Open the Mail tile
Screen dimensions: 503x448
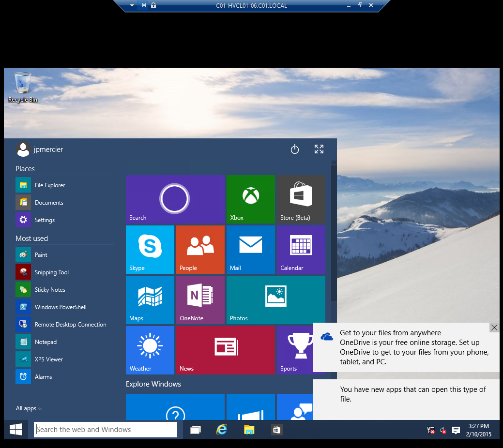click(251, 250)
